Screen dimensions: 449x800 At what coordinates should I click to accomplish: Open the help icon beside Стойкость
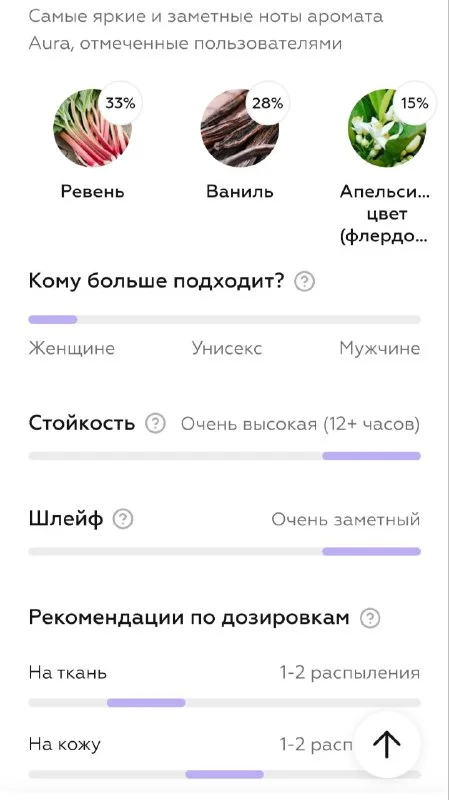pos(156,423)
